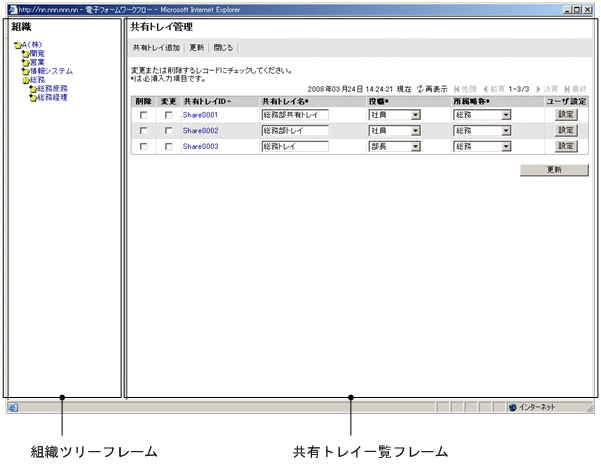The height and width of the screenshot is (464, 601).
Task: Open the 役職 dropdown for Share0001
Action: coord(415,115)
